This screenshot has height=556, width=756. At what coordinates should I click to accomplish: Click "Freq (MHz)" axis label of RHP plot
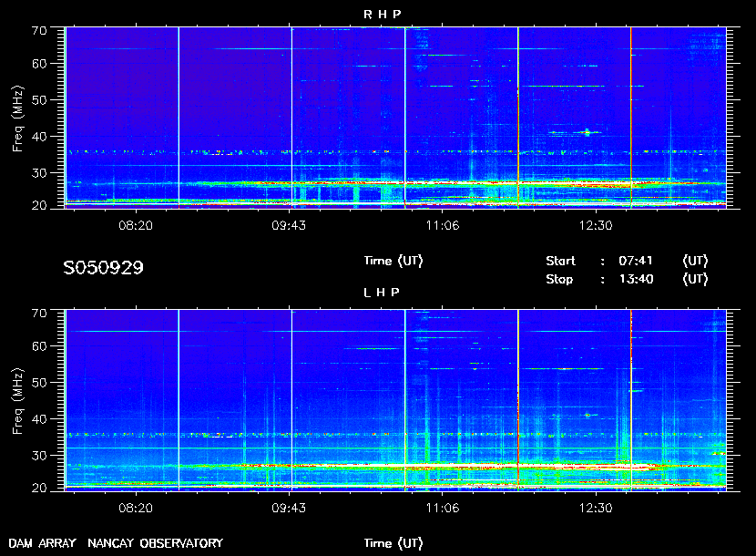18,118
